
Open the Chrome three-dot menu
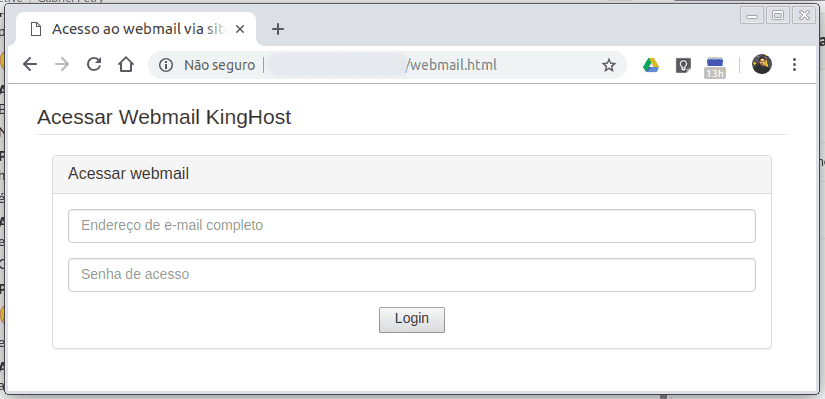coord(794,65)
